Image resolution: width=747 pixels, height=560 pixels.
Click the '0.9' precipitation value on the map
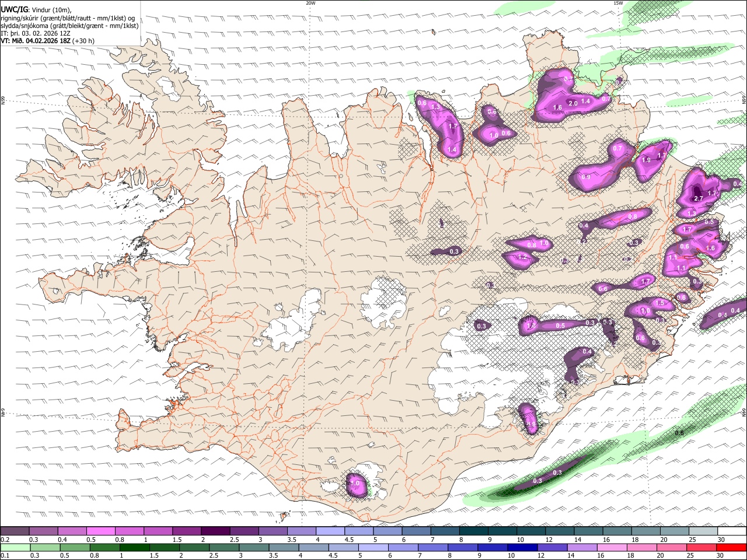(x=585, y=177)
